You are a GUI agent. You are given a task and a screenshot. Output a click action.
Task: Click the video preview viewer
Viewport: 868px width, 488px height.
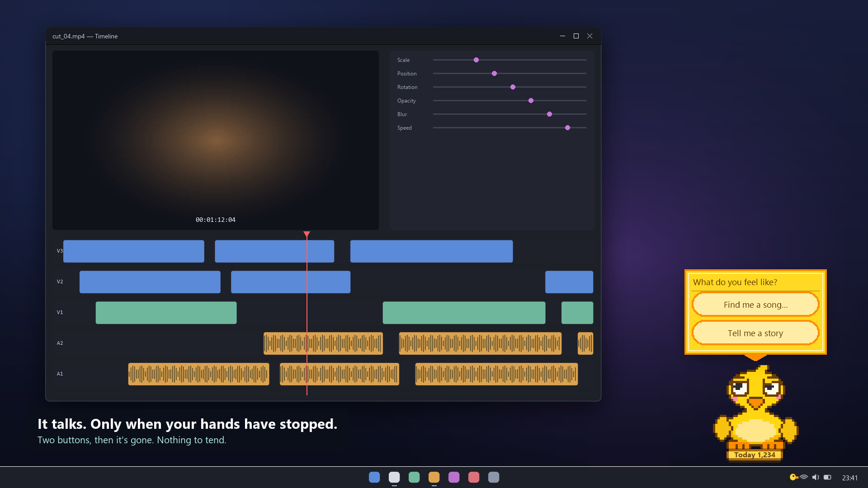(216, 140)
